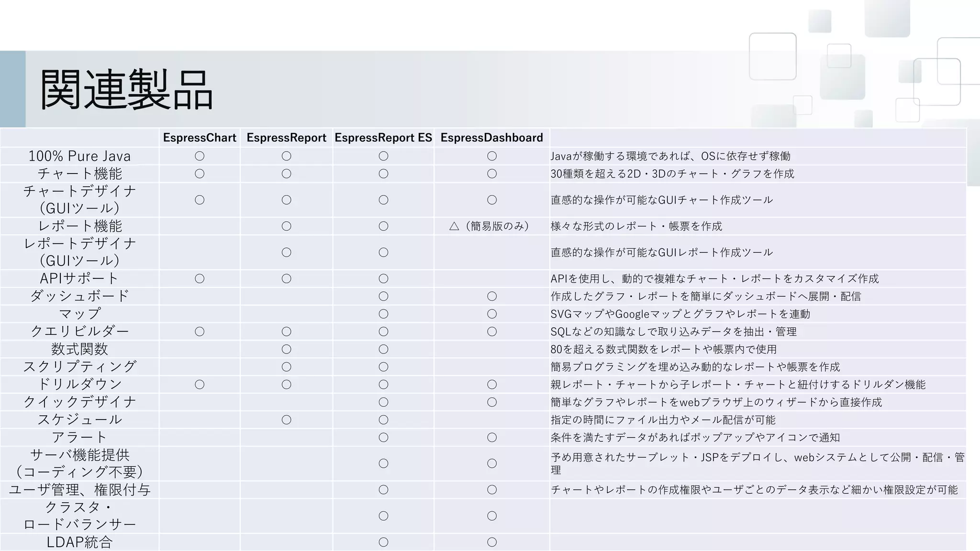980x551 pixels.
Task: Click the スケジュール row label
Action: click(x=79, y=419)
